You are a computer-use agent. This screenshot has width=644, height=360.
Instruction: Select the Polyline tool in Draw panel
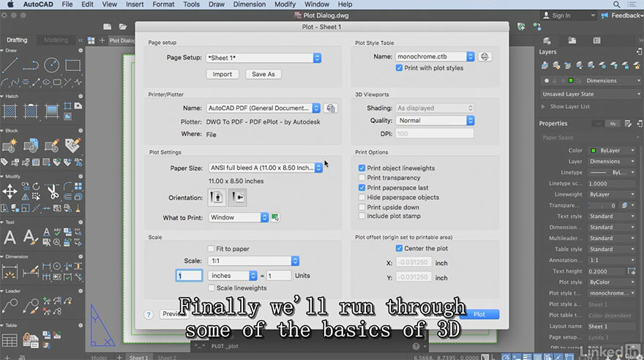coord(31,65)
